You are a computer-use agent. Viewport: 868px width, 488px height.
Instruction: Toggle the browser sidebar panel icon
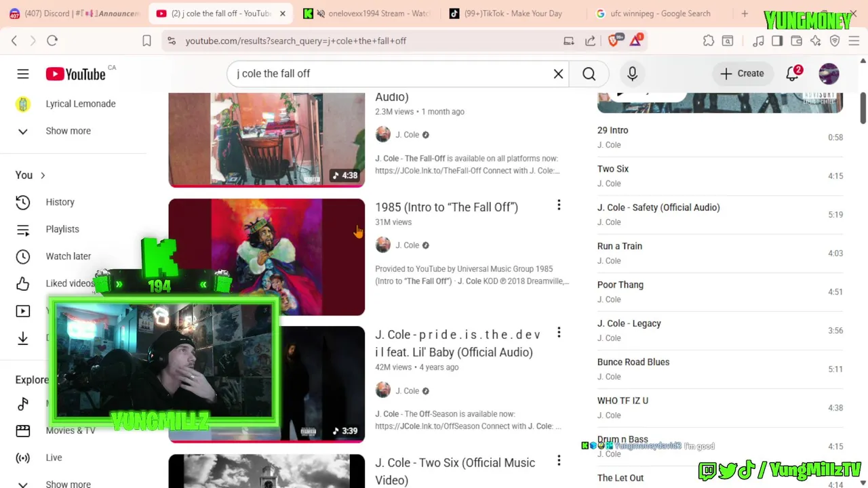[777, 41]
